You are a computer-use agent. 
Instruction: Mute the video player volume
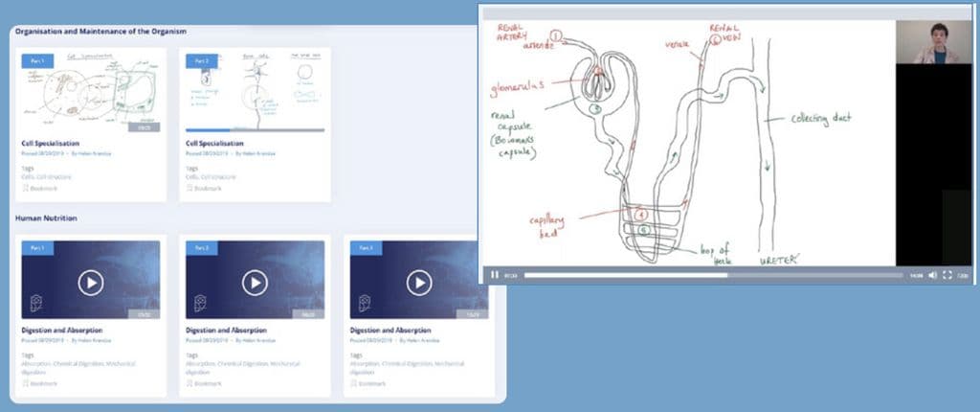[x=932, y=275]
